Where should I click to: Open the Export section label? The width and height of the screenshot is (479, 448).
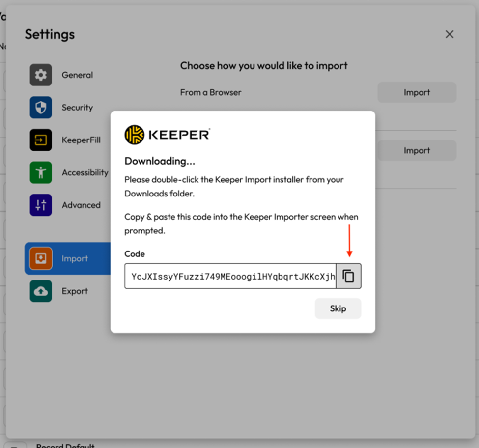(75, 291)
